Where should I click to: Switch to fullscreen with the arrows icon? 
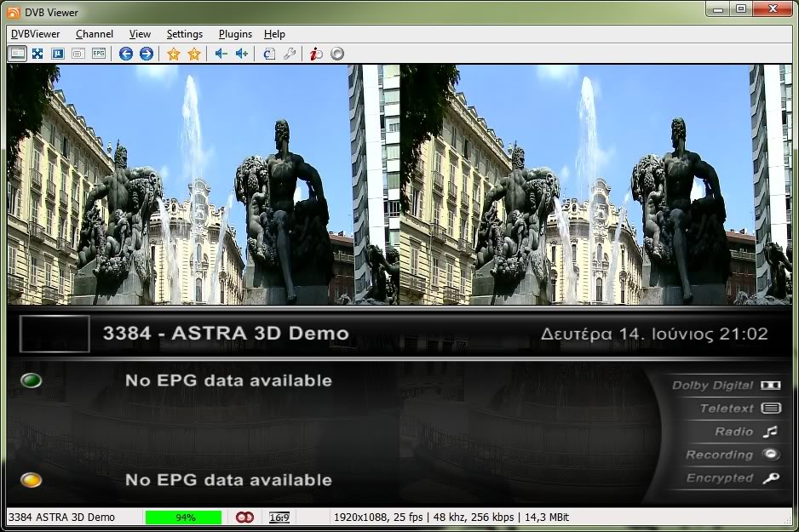(37, 54)
